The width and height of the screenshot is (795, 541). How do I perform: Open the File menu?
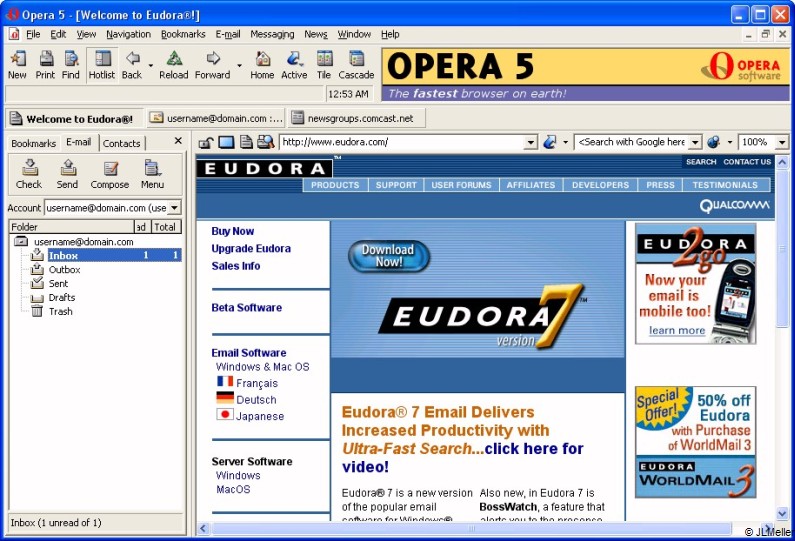(33, 34)
